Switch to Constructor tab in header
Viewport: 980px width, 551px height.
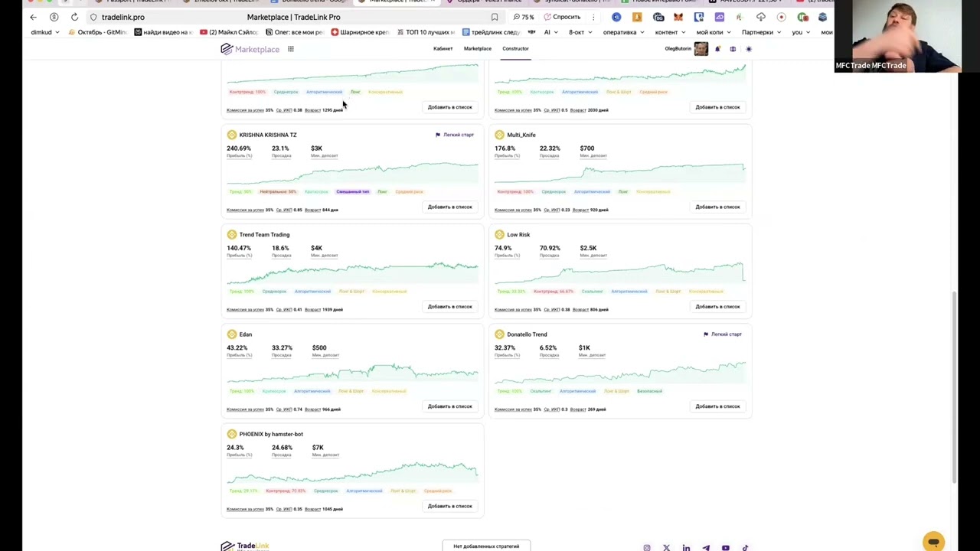(x=515, y=49)
